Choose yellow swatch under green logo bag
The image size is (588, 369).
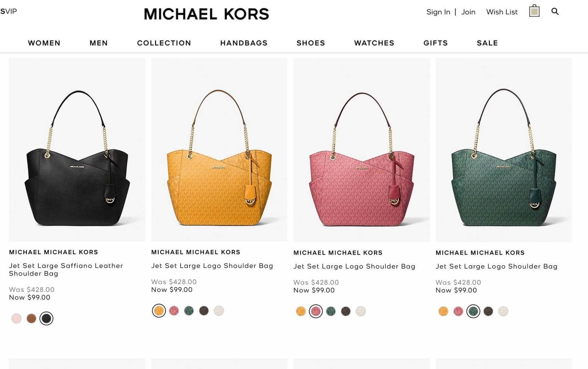point(443,311)
